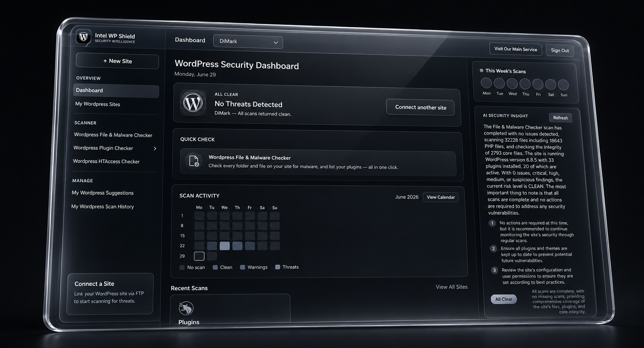This screenshot has height=348, width=644.
Task: Click the Sunday cell in week 15
Action: 275,236
